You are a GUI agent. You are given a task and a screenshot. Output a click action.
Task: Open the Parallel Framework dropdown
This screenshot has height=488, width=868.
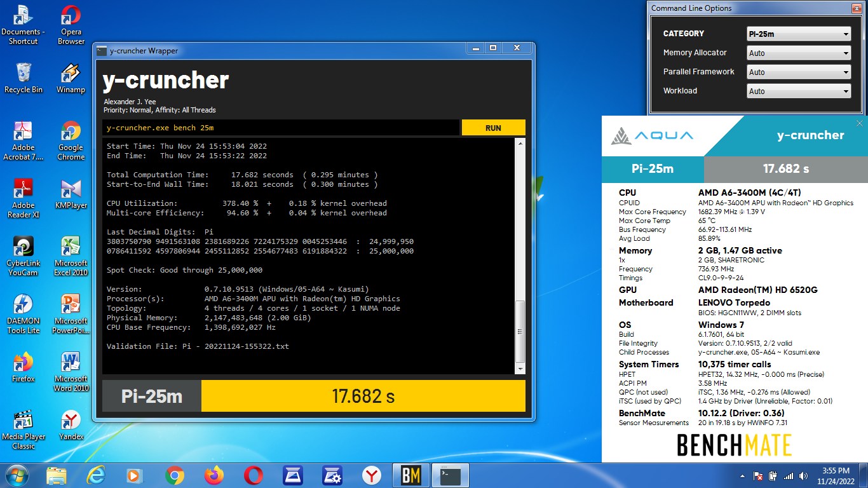799,72
